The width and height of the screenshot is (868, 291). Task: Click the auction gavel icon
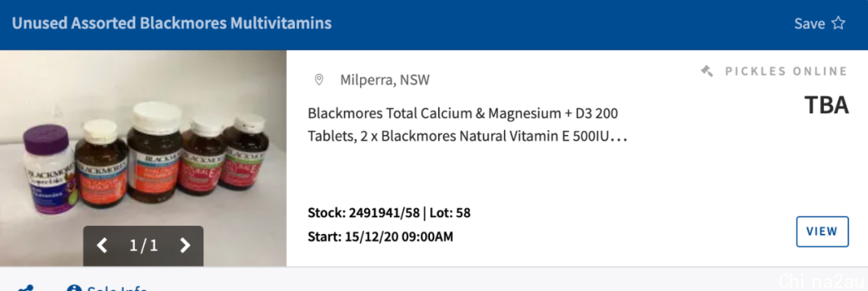click(707, 72)
